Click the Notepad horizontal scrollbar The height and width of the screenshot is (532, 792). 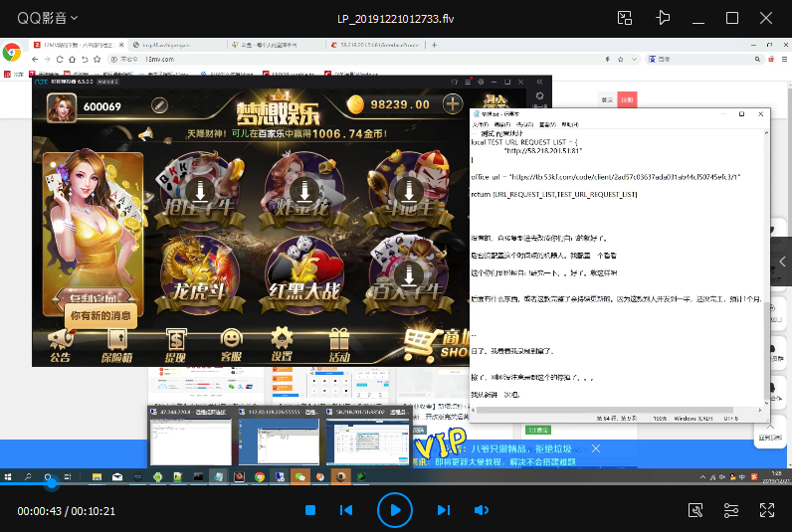pyautogui.click(x=604, y=410)
